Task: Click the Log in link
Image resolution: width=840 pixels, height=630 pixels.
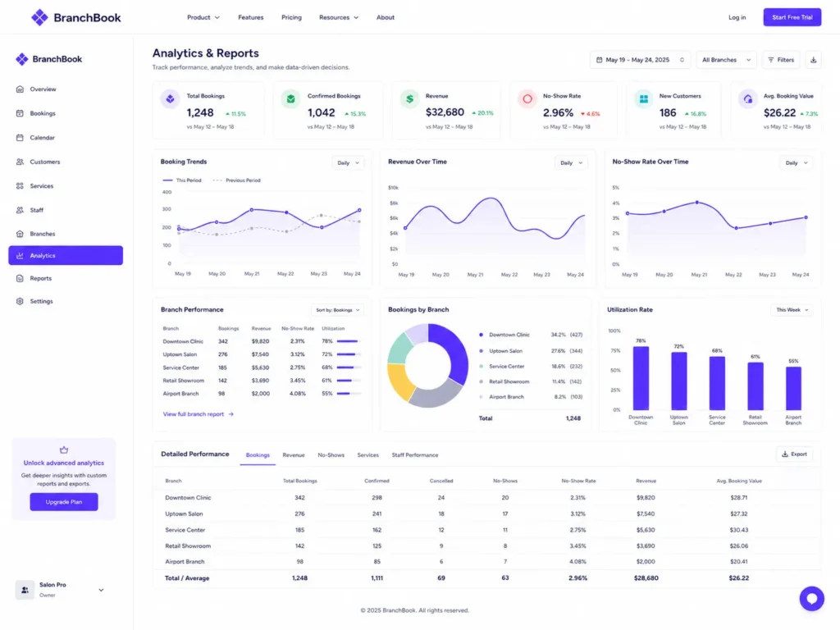Action: point(737,18)
